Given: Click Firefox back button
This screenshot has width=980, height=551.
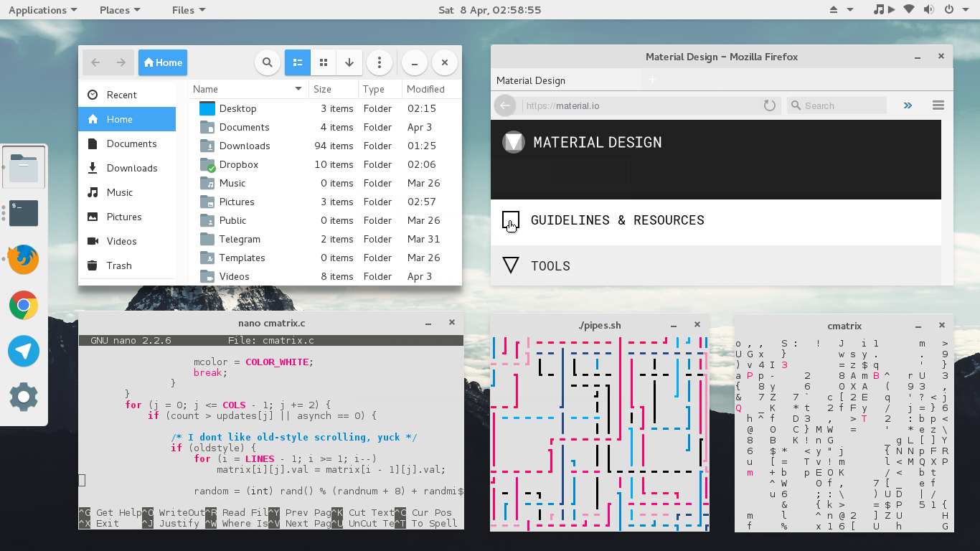Looking at the screenshot, I should (x=505, y=105).
